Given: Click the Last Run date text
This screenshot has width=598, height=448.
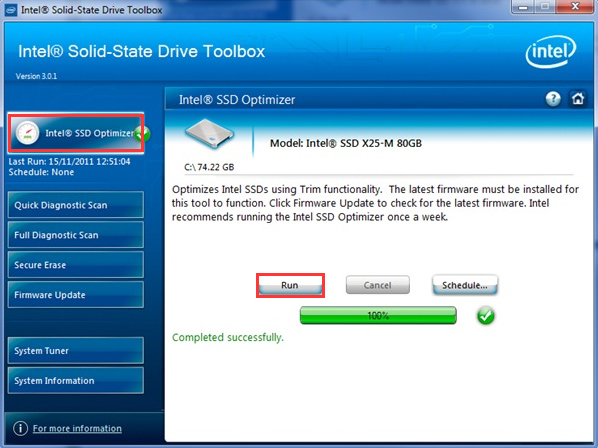Looking at the screenshot, I should pyautogui.click(x=69, y=162).
